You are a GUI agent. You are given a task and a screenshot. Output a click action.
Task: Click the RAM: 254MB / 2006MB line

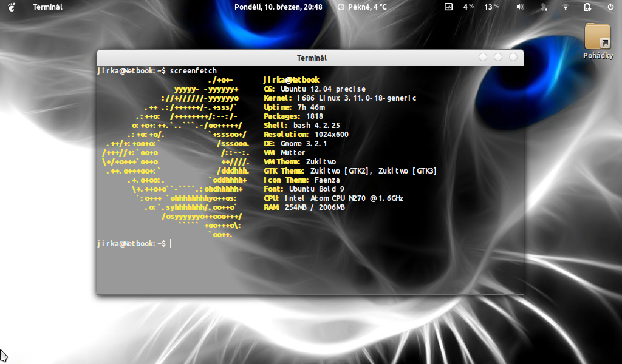(304, 207)
